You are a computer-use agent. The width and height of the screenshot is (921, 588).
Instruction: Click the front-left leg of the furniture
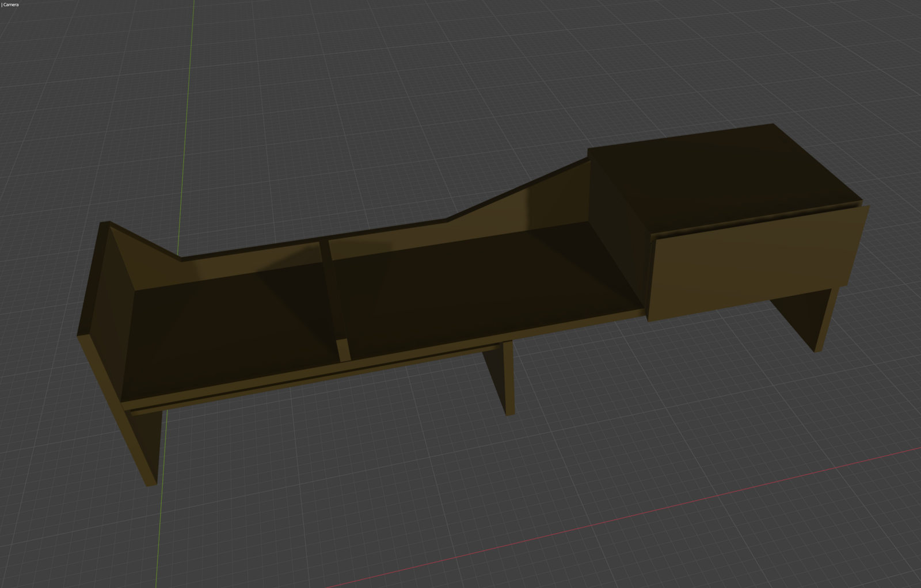144,443
